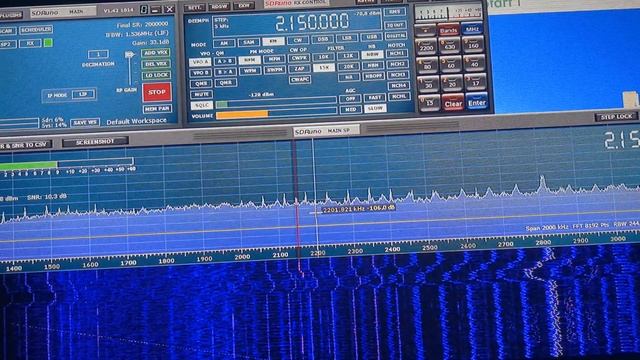Select DIGITAL mode in RX Control
Screen dimensions: 640x360
coord(396,36)
